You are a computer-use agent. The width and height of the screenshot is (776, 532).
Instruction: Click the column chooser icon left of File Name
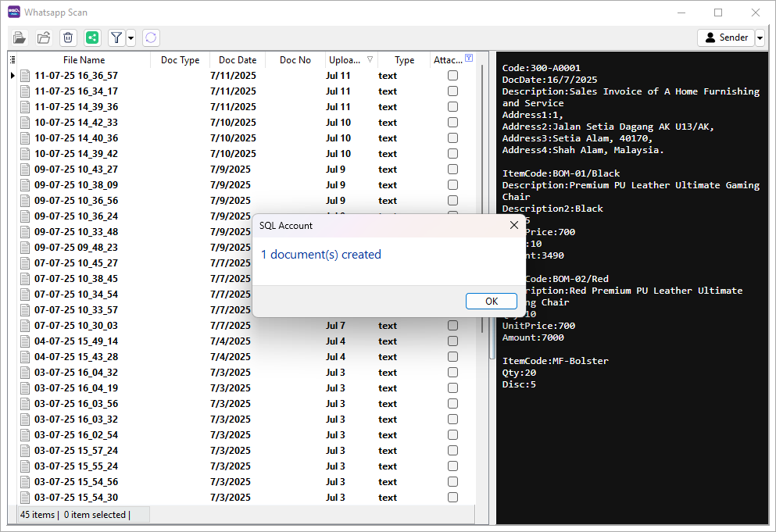(x=13, y=60)
